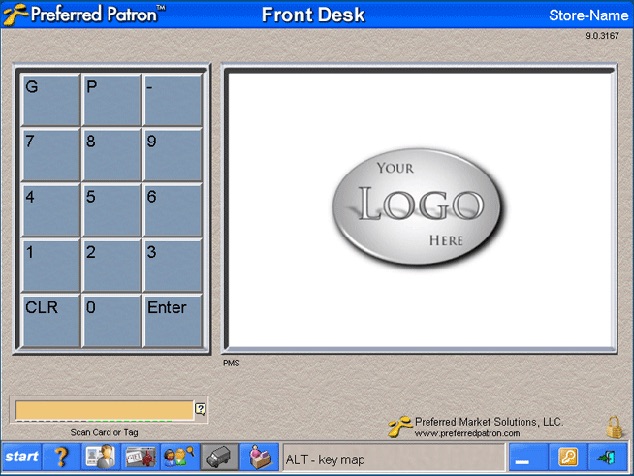
Task: Click the card field help question icon
Action: (201, 409)
